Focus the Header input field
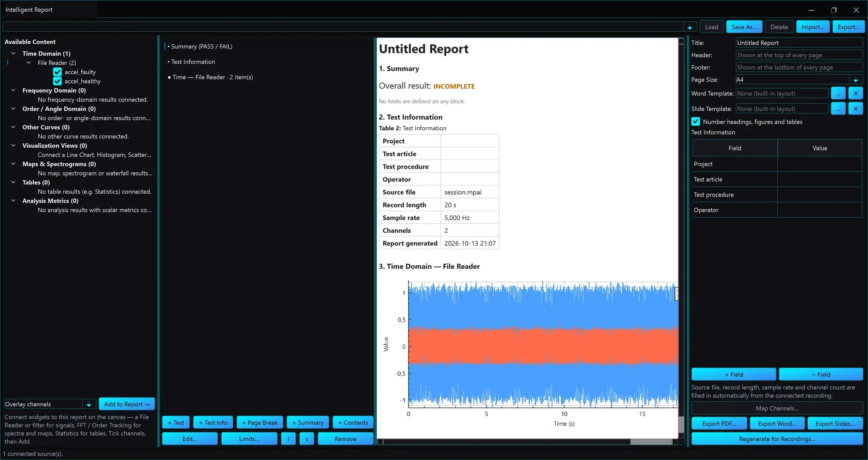This screenshot has width=868, height=460. click(x=799, y=55)
